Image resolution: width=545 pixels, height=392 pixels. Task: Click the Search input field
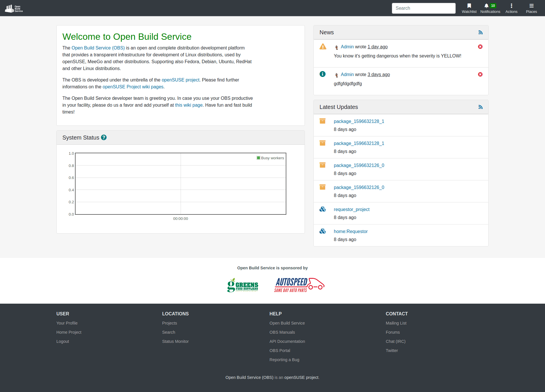(423, 8)
